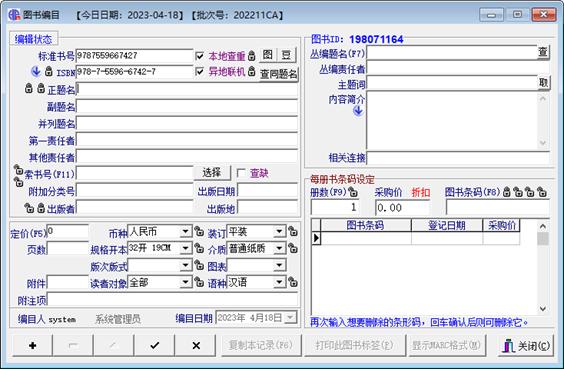Open the 语种 dropdown showing 汉语
This screenshot has width=564, height=369.
(x=279, y=282)
